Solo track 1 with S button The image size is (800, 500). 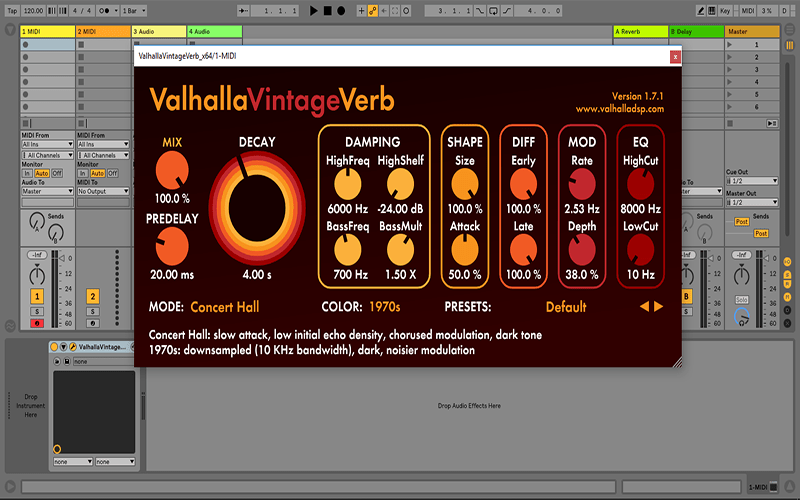coord(37,311)
